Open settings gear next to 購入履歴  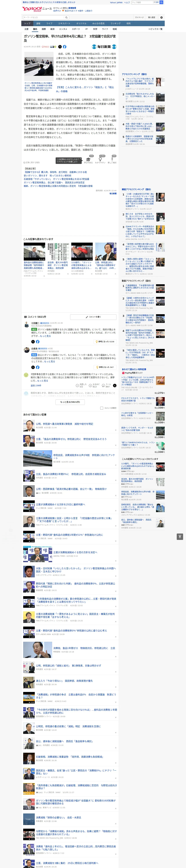pos(161,17)
